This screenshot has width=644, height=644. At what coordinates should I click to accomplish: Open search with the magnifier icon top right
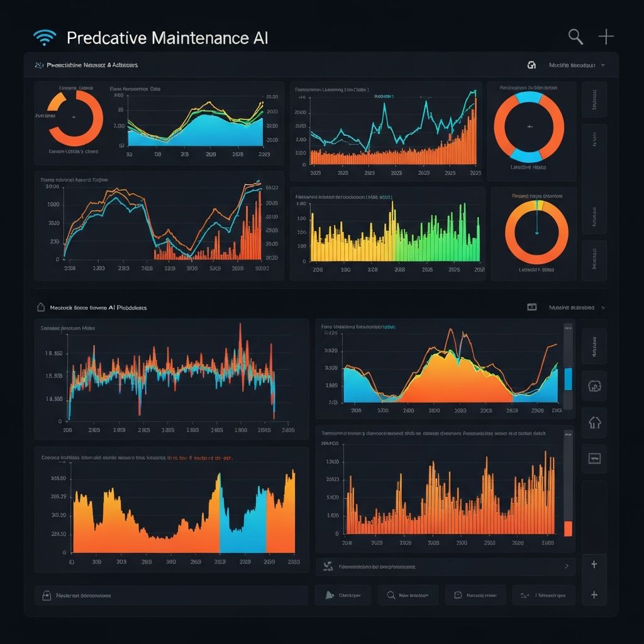pos(574,36)
